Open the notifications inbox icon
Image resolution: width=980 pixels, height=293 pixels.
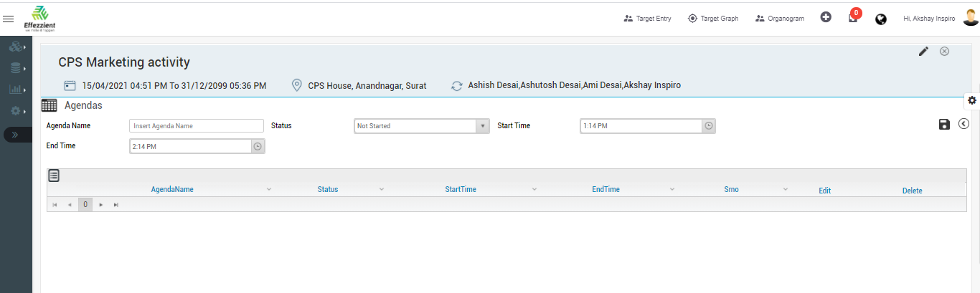click(852, 19)
